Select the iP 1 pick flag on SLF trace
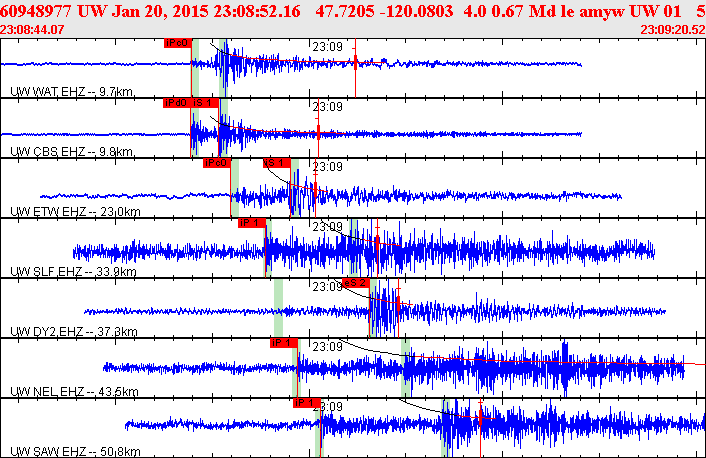Image resolution: width=706 pixels, height=458 pixels. (252, 223)
